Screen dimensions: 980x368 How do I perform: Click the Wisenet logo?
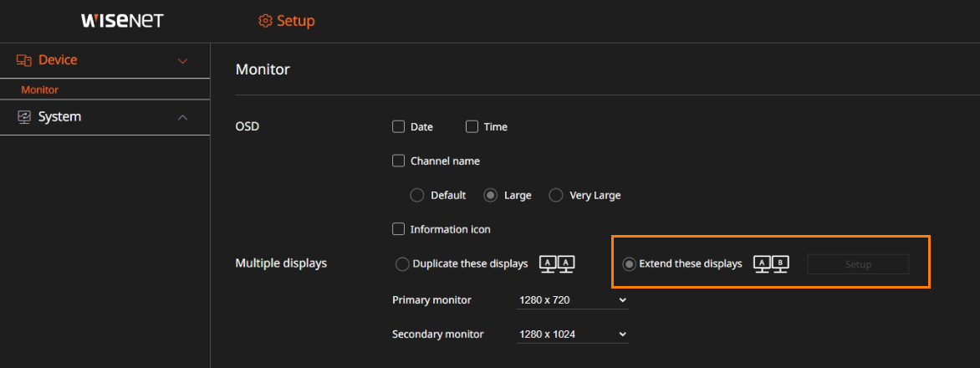coord(122,21)
